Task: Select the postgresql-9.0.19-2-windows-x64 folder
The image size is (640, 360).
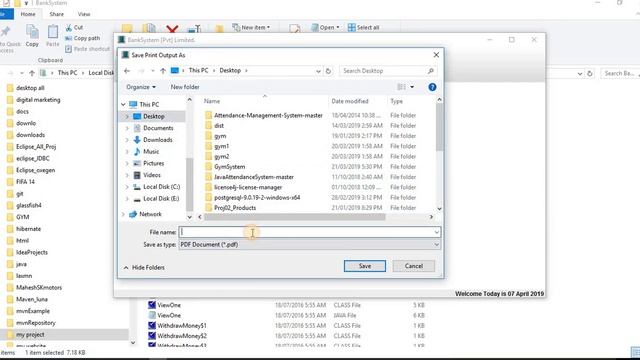Action: [x=257, y=198]
